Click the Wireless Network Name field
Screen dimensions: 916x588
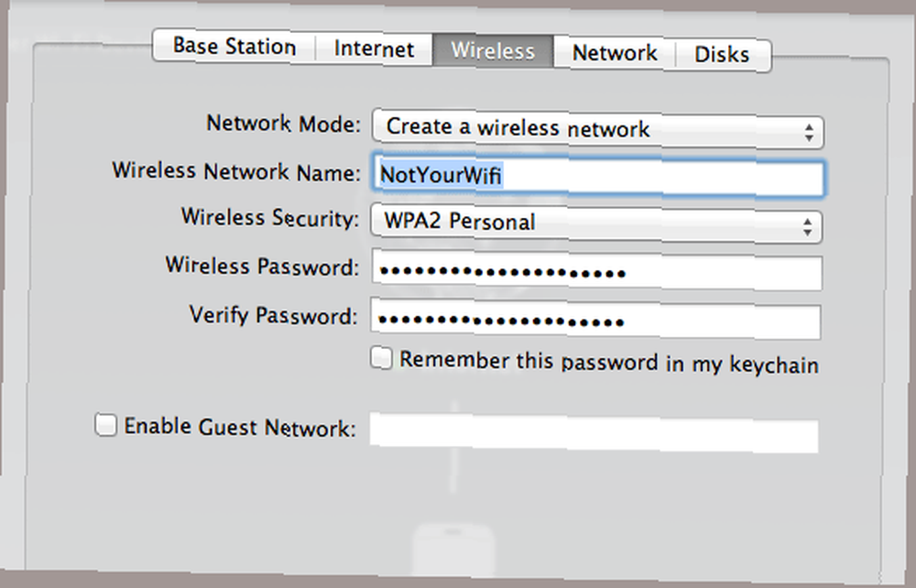[598, 177]
